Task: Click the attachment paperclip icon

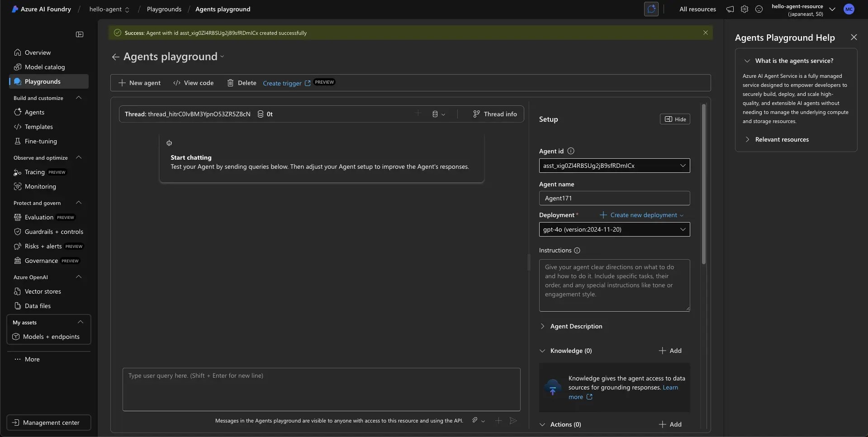Action: [x=475, y=420]
